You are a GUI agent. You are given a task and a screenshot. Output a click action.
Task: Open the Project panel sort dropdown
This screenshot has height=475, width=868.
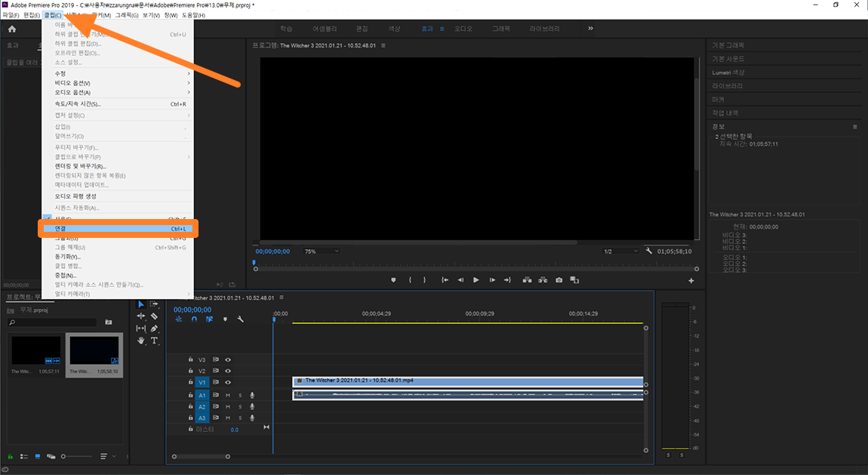pos(107,456)
